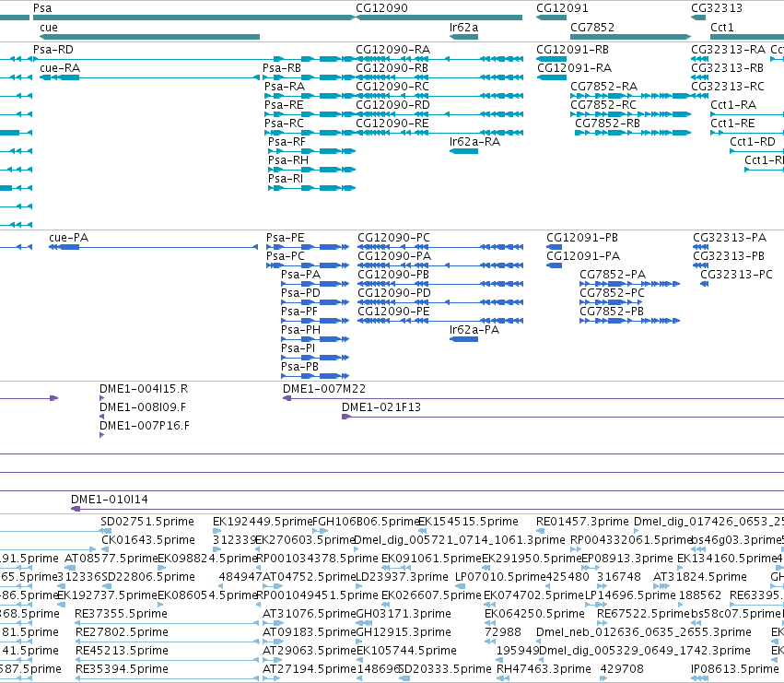The image size is (784, 683).
Task: Click the CG12091-PB protein label
Action: 582,238
